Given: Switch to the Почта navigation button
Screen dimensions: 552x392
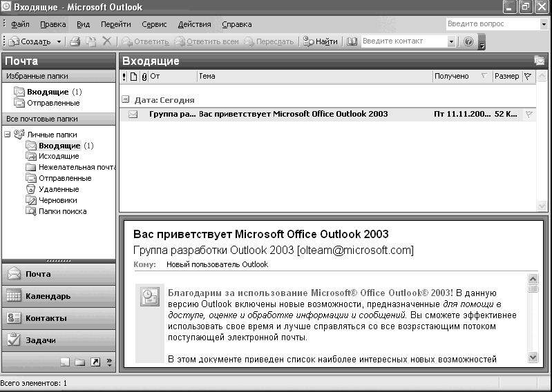Looking at the screenshot, I should [59, 274].
